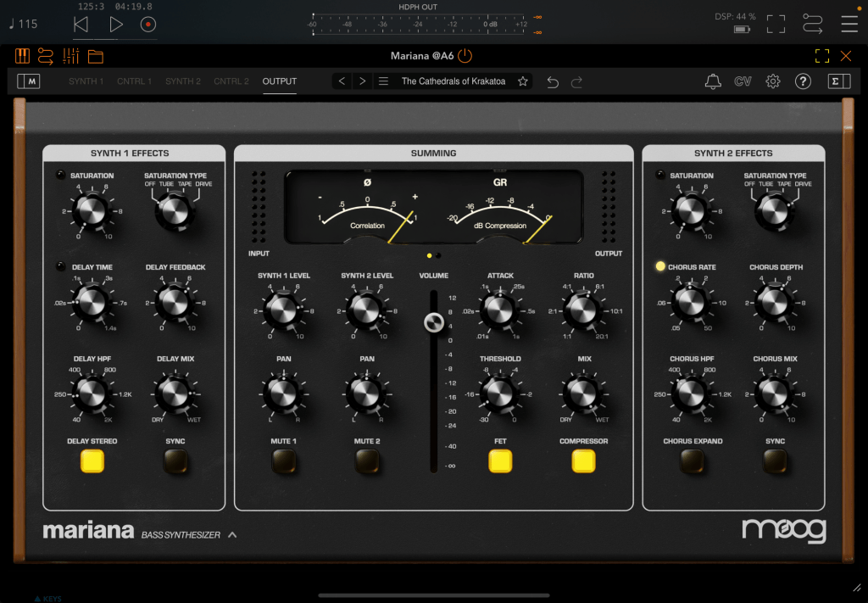The width and height of the screenshot is (868, 603).
Task: Click the Volume fader handle
Action: [434, 322]
